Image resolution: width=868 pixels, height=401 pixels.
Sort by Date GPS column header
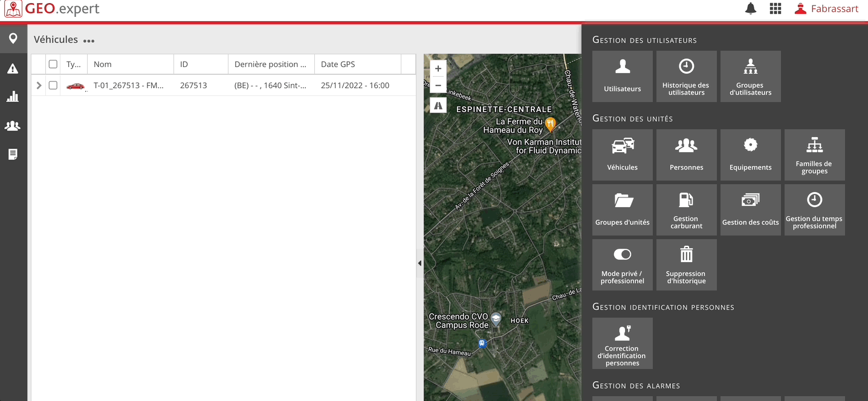[x=358, y=64]
